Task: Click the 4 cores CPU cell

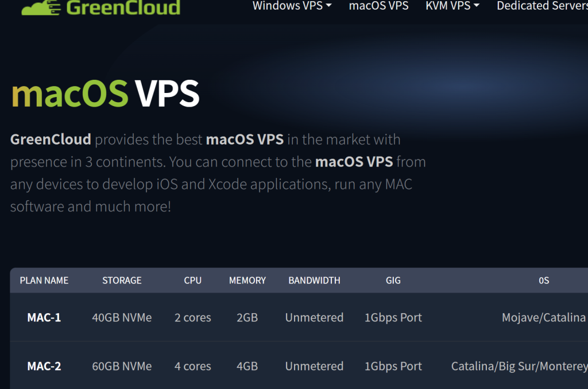Action: coord(193,366)
